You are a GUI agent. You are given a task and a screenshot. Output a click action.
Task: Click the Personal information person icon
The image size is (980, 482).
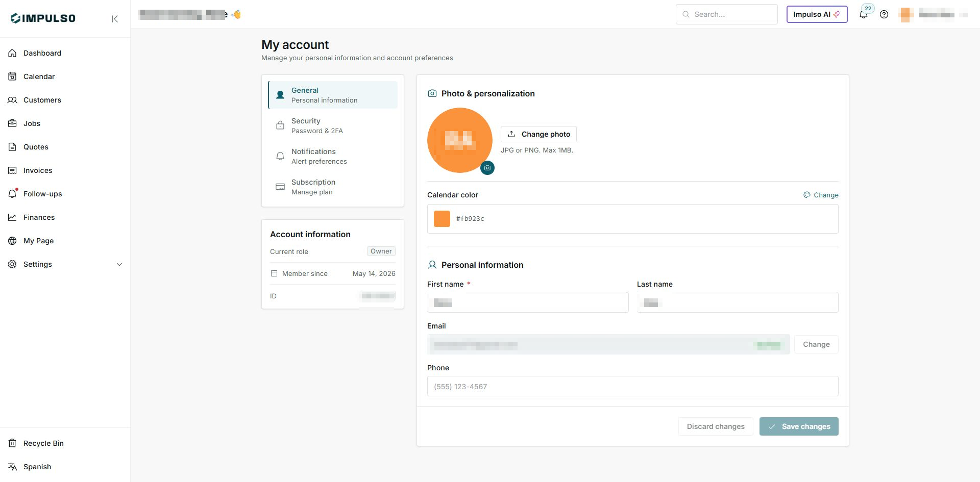tap(432, 265)
